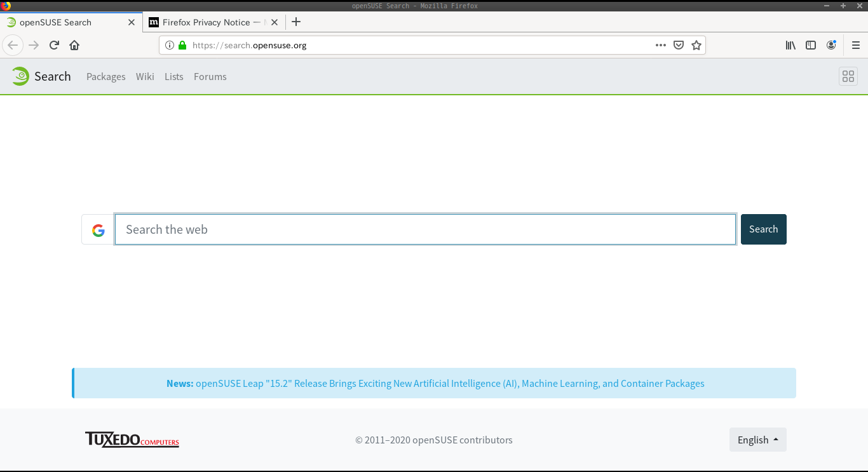Open the Lists nav link
This screenshot has height=472, width=868.
click(173, 77)
